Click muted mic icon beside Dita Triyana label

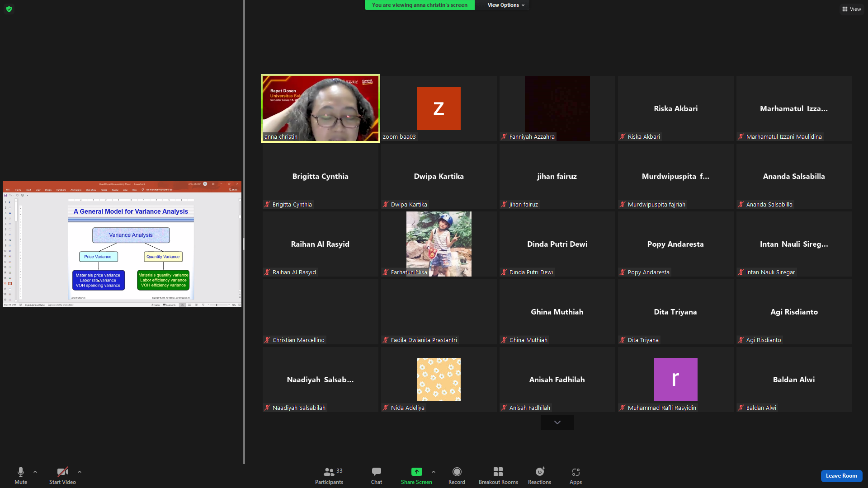[x=623, y=340]
